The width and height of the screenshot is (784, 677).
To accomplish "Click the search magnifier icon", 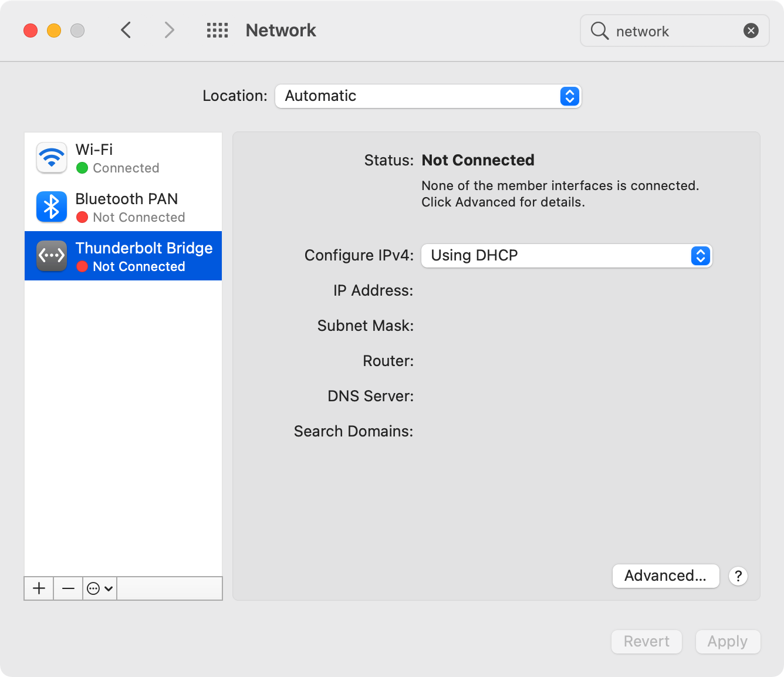I will click(599, 31).
